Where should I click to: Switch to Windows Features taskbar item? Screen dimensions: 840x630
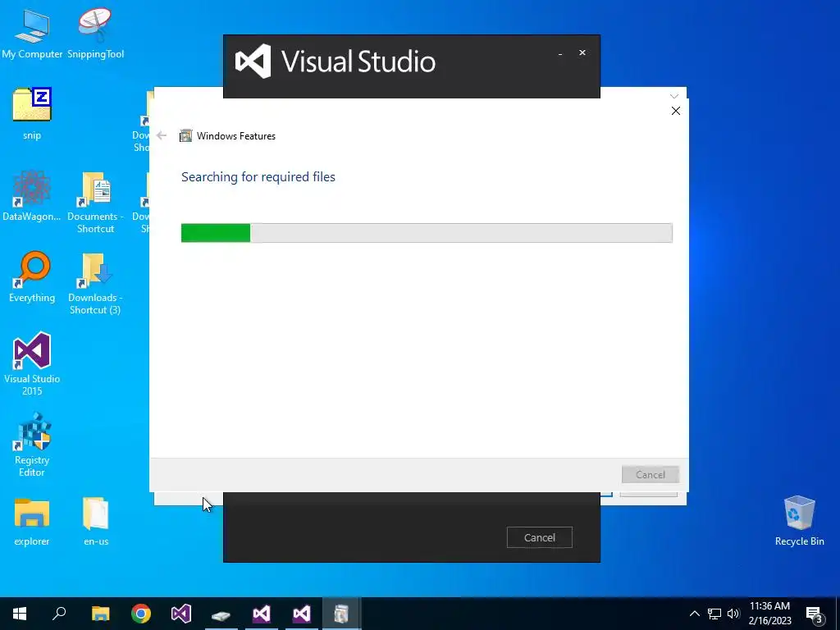tap(341, 614)
